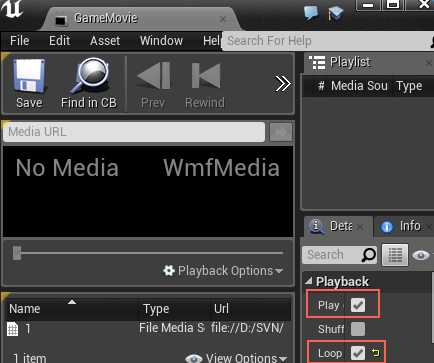Toggle the Play on Open checkbox
This screenshot has height=363, width=434.
(x=358, y=305)
